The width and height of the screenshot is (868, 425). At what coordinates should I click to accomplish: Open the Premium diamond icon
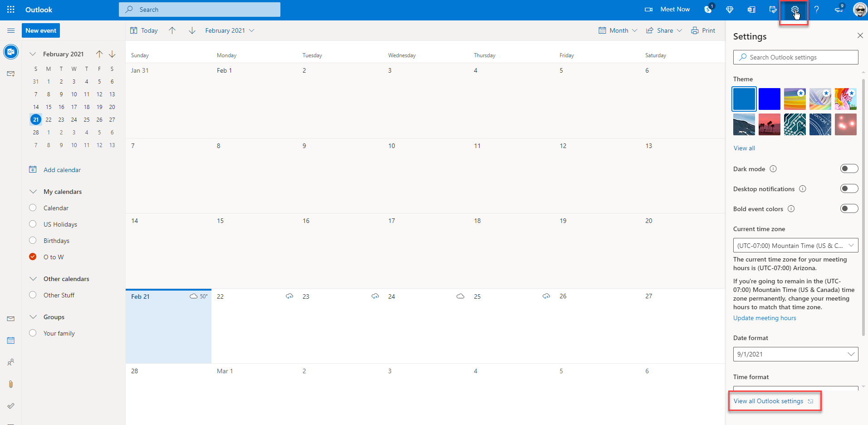click(730, 10)
